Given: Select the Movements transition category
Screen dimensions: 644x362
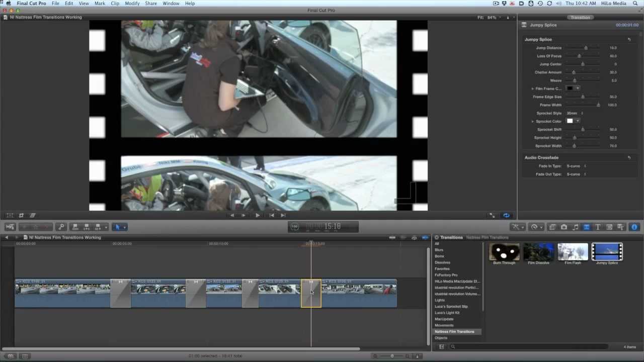Looking at the screenshot, I should click(x=444, y=325).
